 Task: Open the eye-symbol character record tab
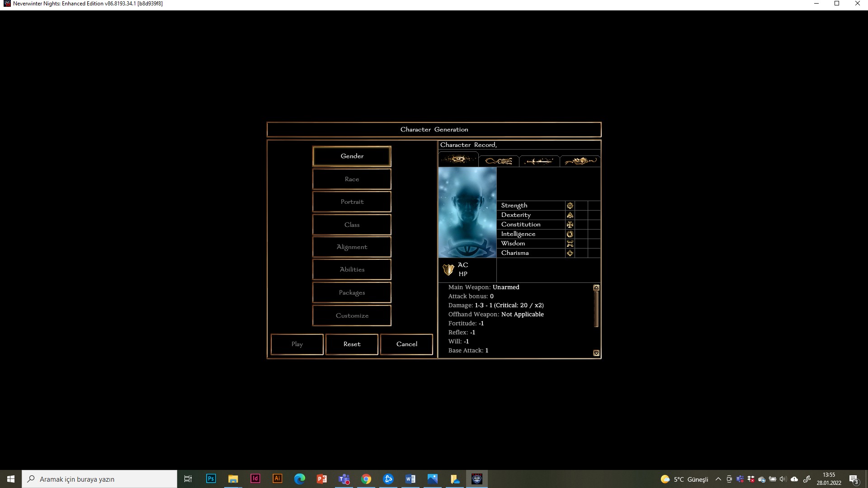click(x=458, y=160)
